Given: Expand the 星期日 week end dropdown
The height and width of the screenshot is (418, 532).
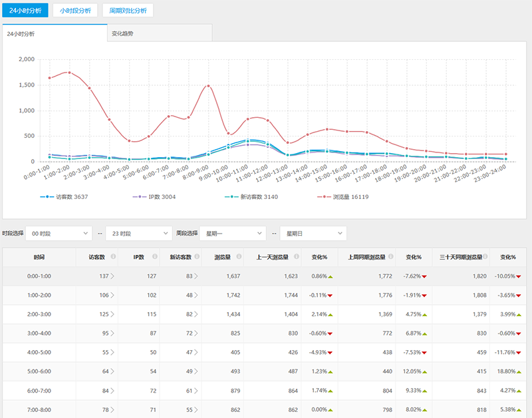Looking at the screenshot, I should tap(313, 234).
